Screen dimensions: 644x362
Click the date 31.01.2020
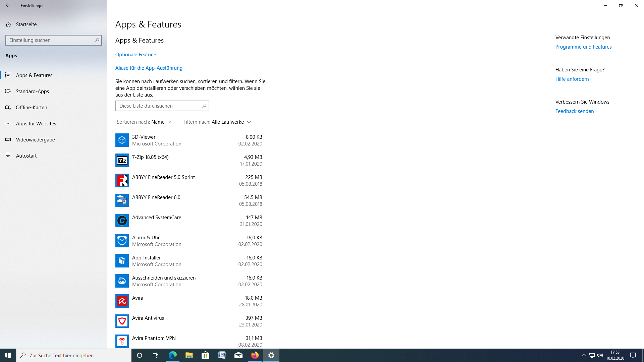pos(251,224)
